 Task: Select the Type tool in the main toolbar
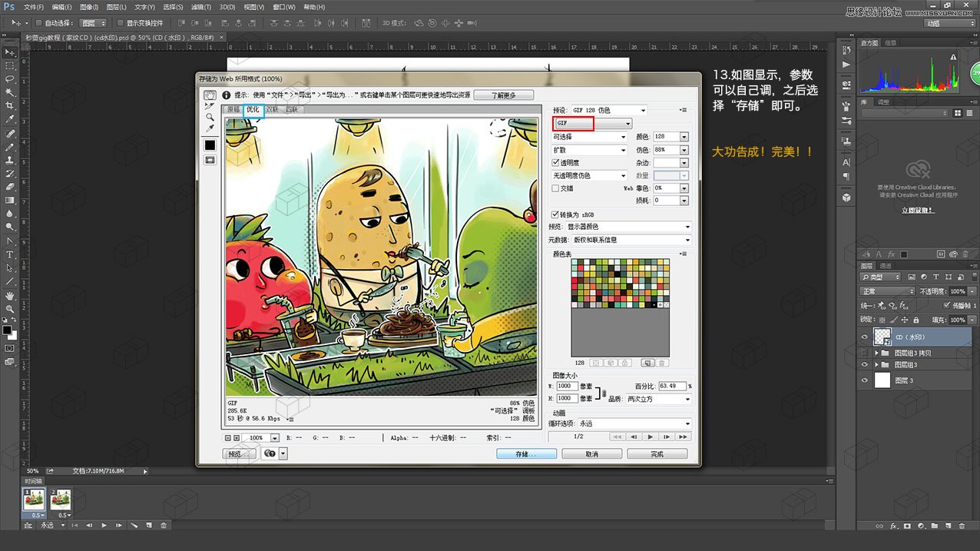coord(10,254)
